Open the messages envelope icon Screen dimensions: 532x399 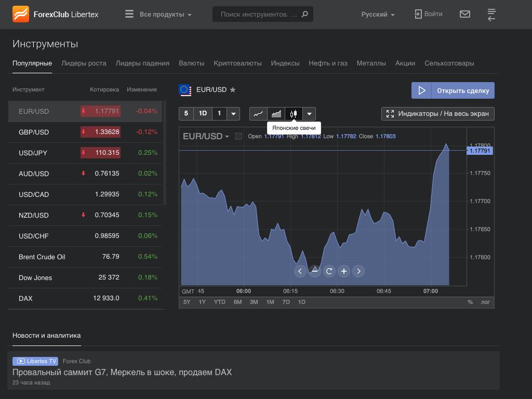[465, 14]
